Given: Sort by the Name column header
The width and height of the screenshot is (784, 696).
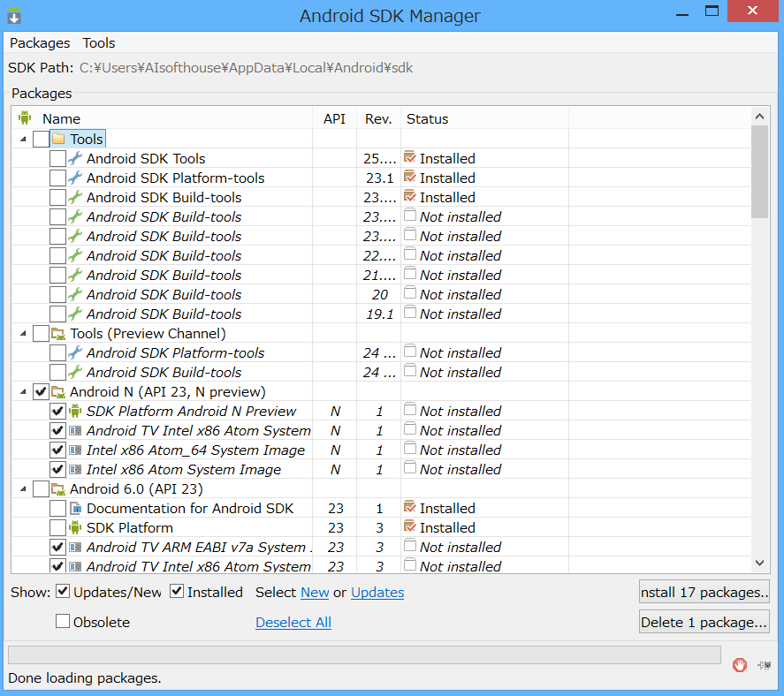Looking at the screenshot, I should (163, 118).
